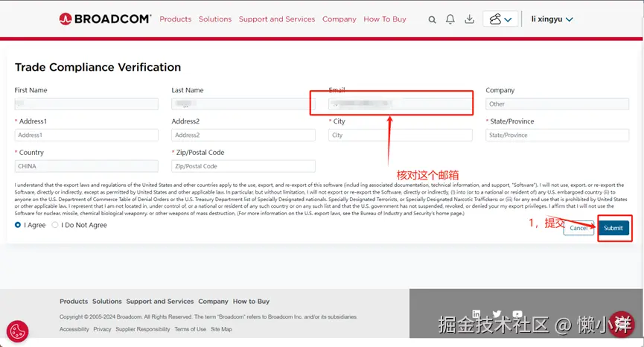
Task: Open the Terms of Use link
Action: (x=190, y=329)
